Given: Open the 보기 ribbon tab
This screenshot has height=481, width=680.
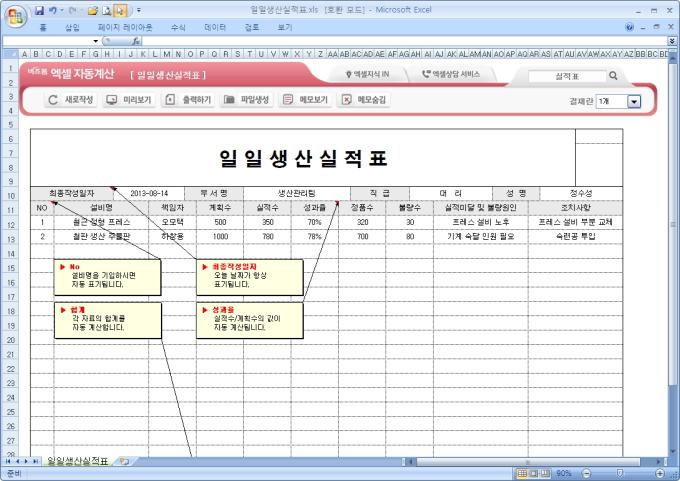Looking at the screenshot, I should tap(284, 27).
